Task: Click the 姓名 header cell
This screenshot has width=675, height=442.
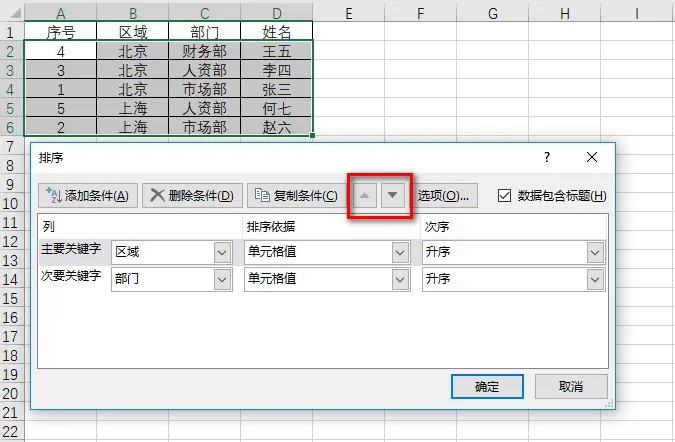Action: (x=276, y=31)
